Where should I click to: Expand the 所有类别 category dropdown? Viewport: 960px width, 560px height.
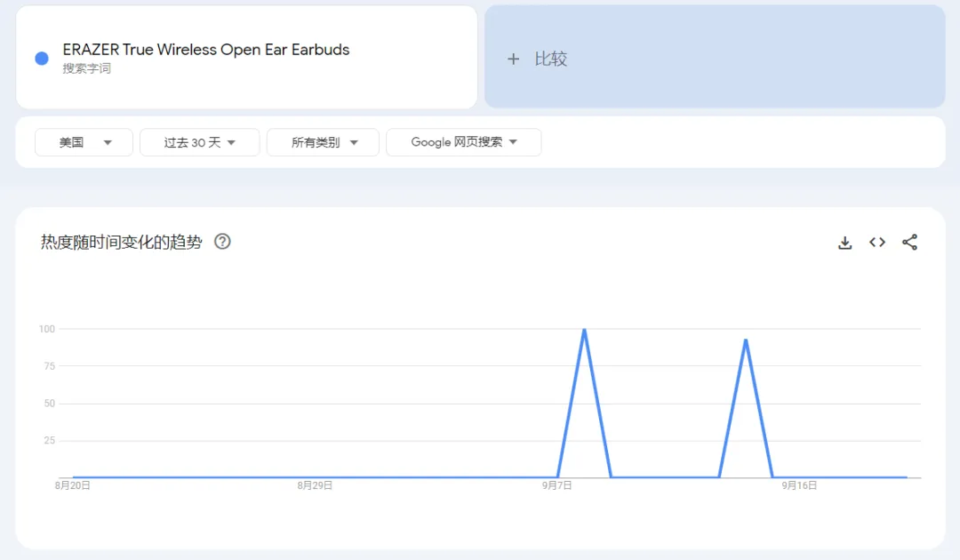(324, 142)
